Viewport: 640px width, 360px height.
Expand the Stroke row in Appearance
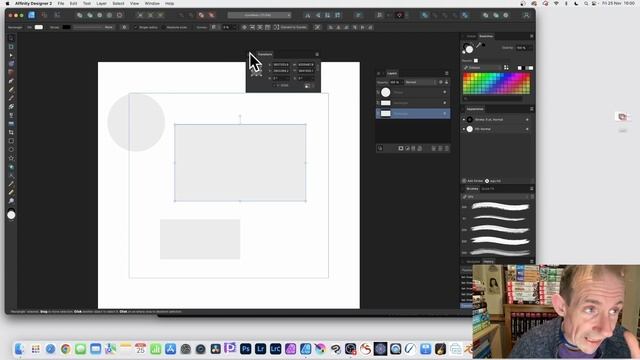pyautogui.click(x=464, y=120)
